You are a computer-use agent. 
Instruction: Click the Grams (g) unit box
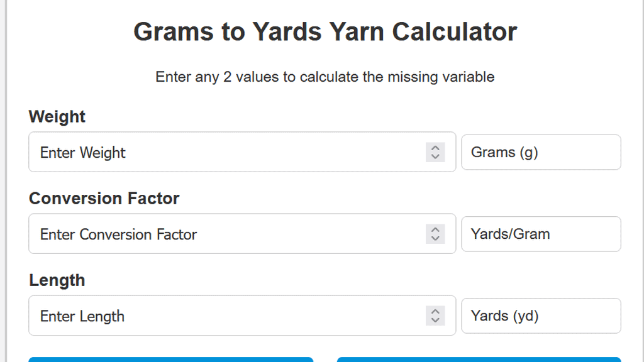pos(541,152)
